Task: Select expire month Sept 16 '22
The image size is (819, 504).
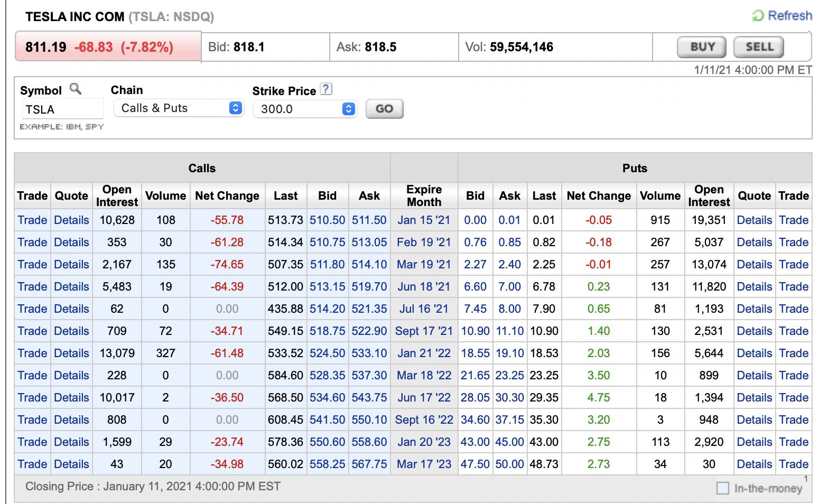Action: pyautogui.click(x=424, y=419)
